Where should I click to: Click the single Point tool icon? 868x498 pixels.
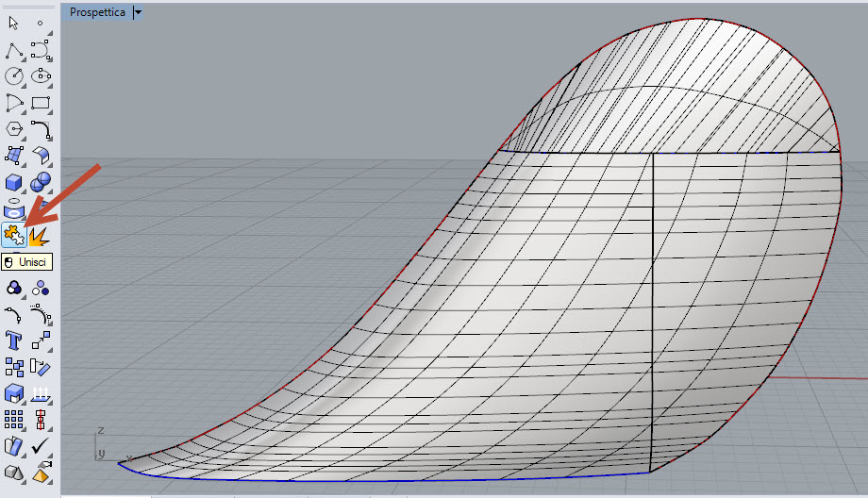[40, 24]
